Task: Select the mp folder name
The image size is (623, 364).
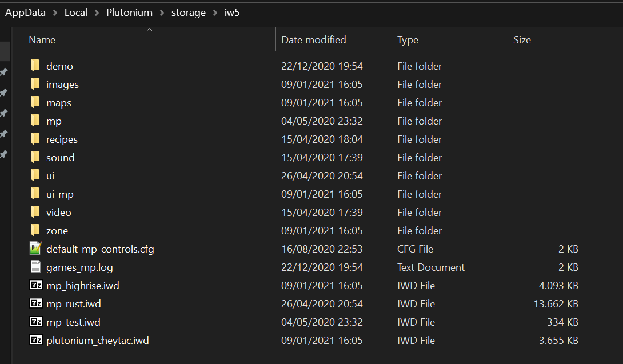Action: [x=54, y=121]
